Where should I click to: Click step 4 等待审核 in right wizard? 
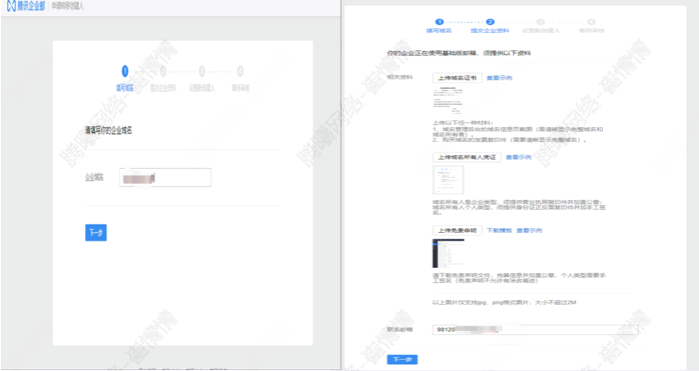coord(591,26)
